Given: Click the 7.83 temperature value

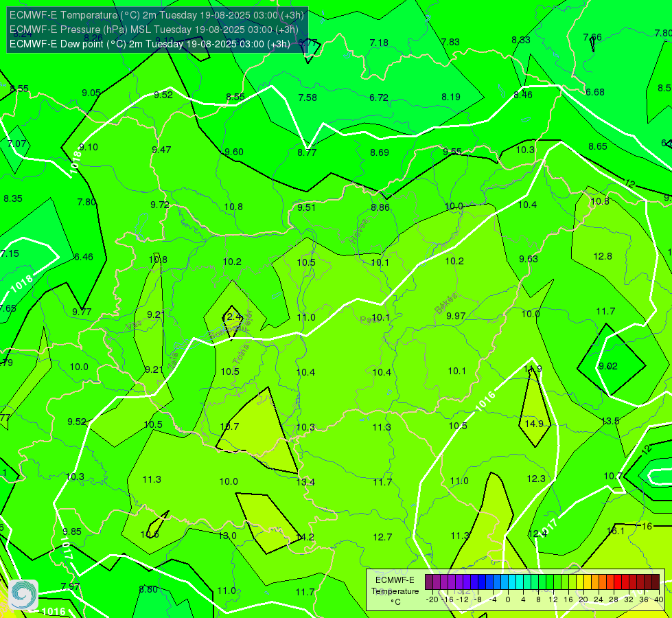Looking at the screenshot, I should click(450, 42).
